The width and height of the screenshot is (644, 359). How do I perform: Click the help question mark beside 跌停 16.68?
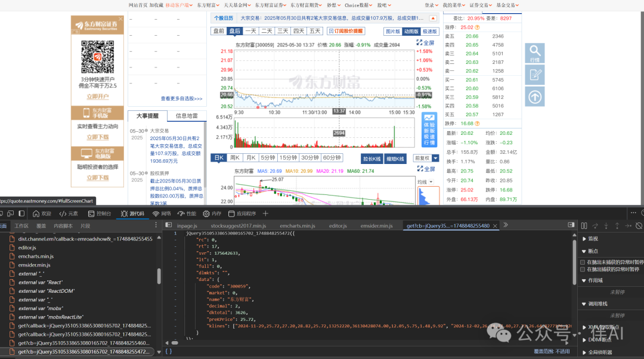pos(477,123)
